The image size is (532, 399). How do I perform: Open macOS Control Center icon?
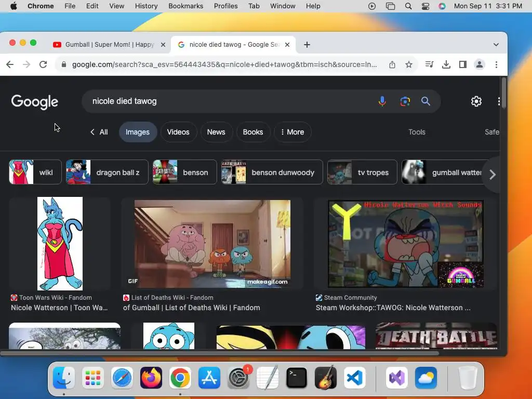point(425,6)
